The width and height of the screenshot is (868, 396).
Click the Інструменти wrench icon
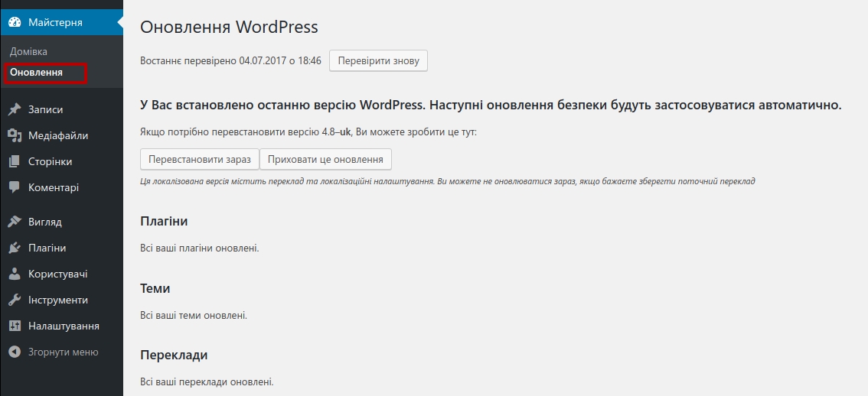[x=15, y=300]
